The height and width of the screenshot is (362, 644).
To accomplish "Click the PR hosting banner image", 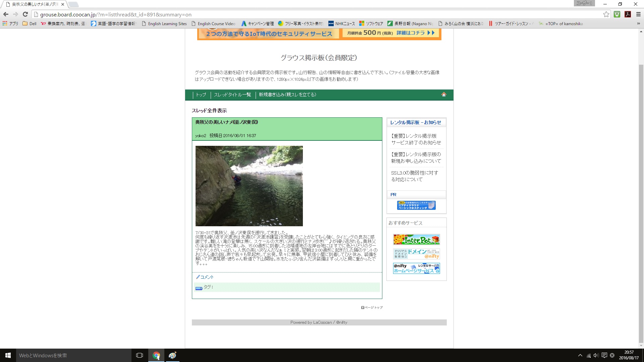I will (416, 205).
